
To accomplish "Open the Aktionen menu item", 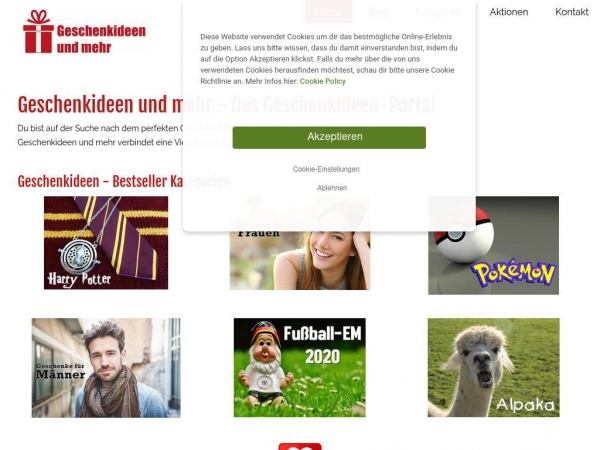I will point(509,12).
